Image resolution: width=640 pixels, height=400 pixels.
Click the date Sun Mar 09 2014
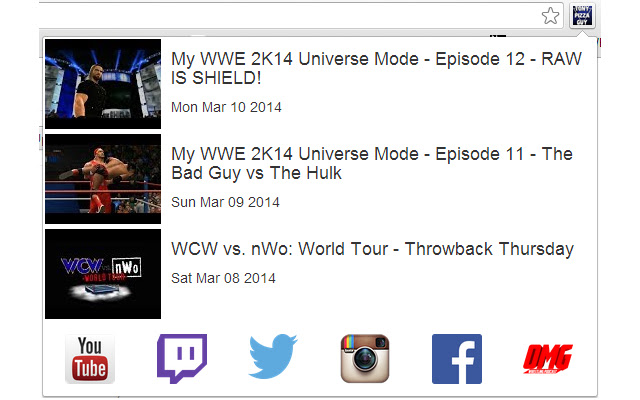(225, 202)
